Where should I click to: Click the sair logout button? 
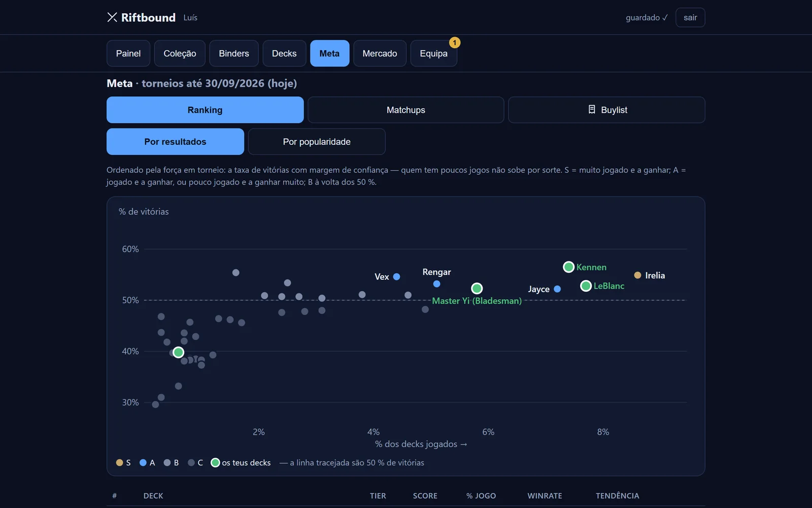690,17
